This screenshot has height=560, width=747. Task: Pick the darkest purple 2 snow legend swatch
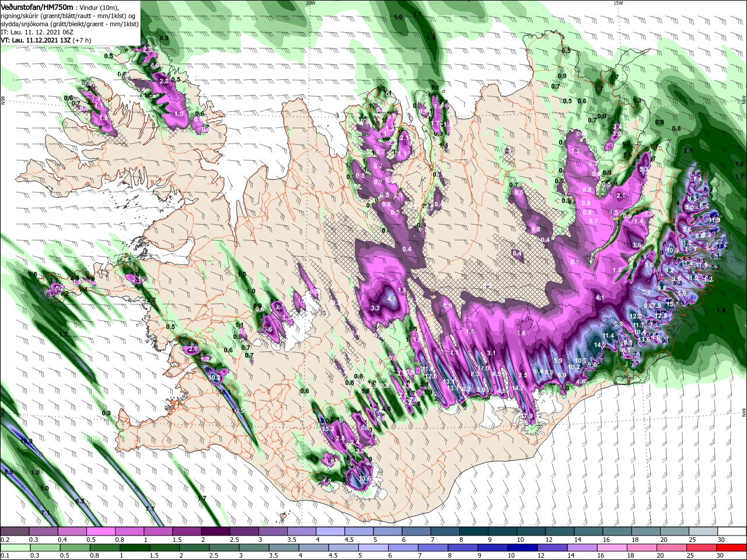[x=215, y=531]
